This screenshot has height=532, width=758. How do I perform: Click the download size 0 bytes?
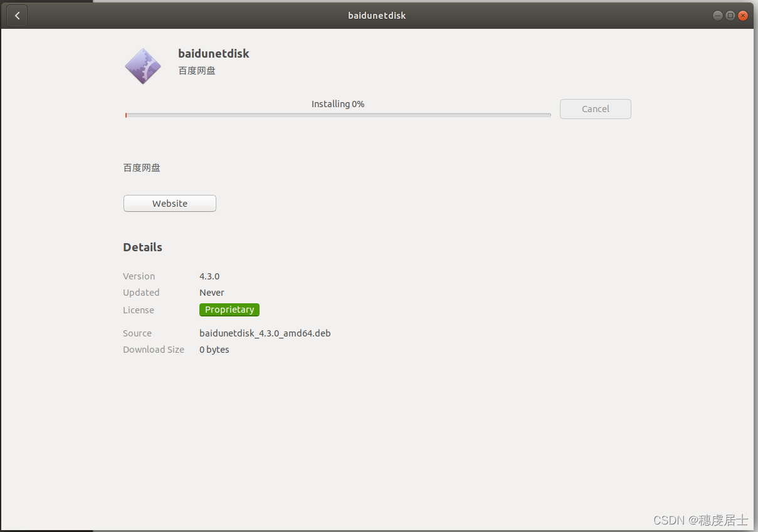(214, 350)
